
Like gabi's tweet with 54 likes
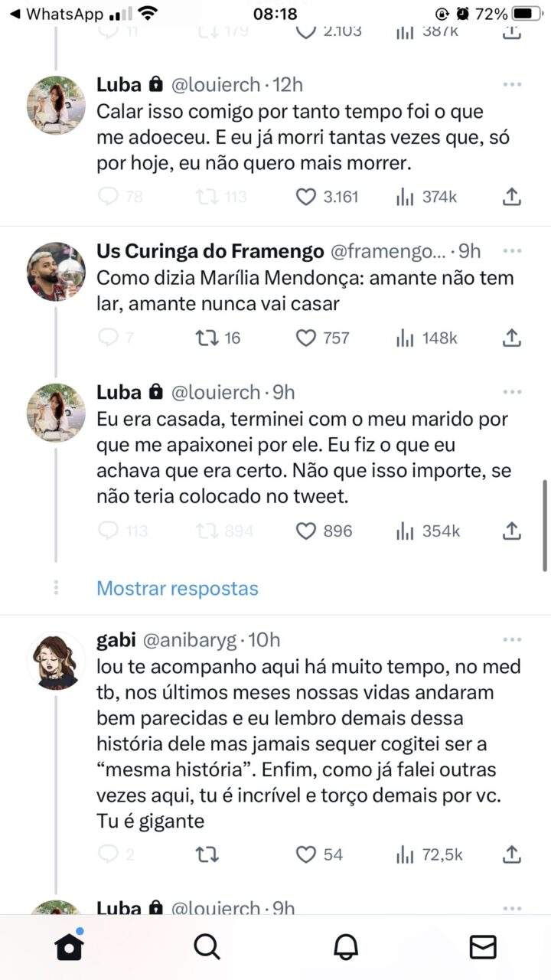tap(306, 854)
